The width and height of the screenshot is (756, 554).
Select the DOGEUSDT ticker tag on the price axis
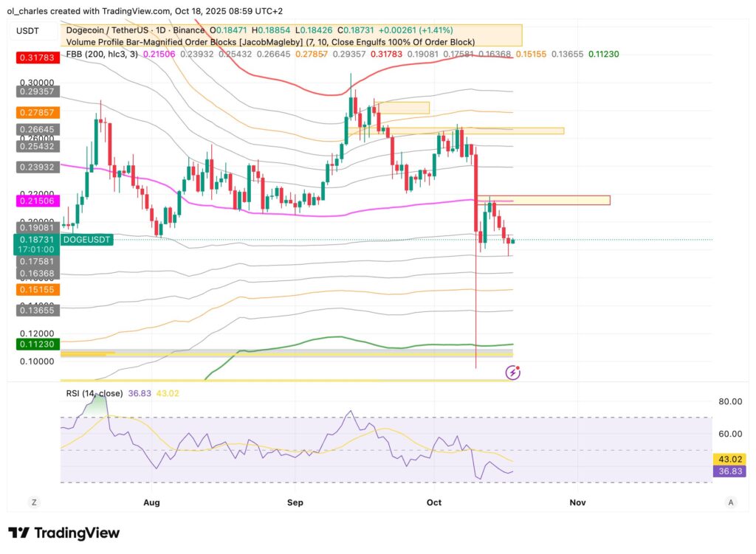pyautogui.click(x=86, y=240)
